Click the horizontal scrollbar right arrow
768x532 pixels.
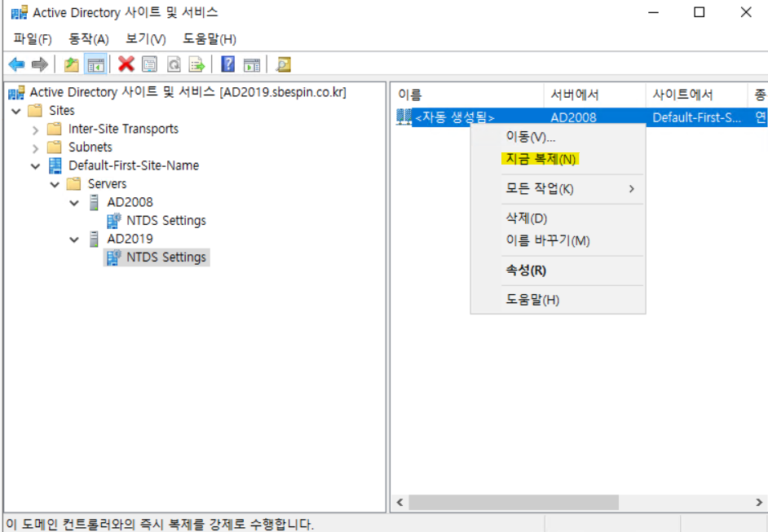(759, 503)
